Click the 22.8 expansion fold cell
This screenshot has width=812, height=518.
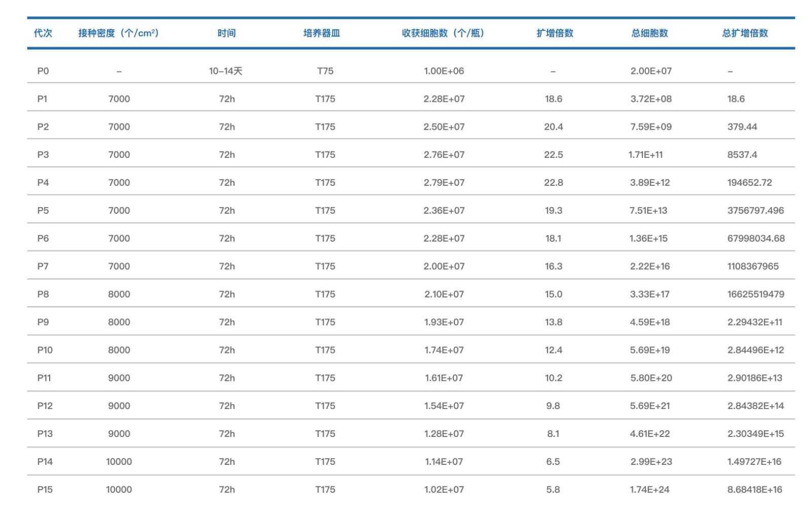(553, 183)
